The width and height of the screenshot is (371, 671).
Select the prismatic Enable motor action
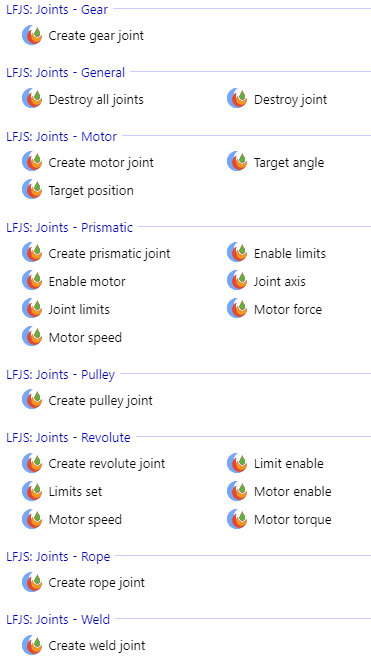[87, 282]
